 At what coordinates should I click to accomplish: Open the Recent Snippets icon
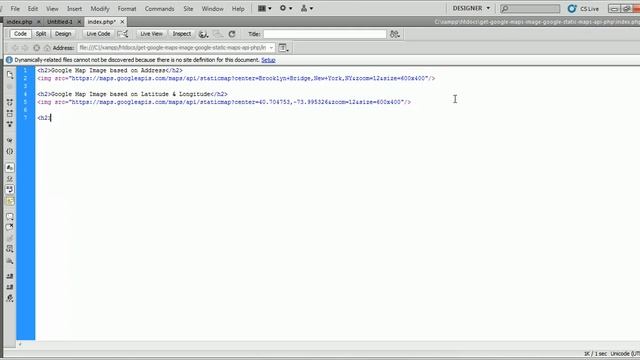pyautogui.click(x=10, y=249)
